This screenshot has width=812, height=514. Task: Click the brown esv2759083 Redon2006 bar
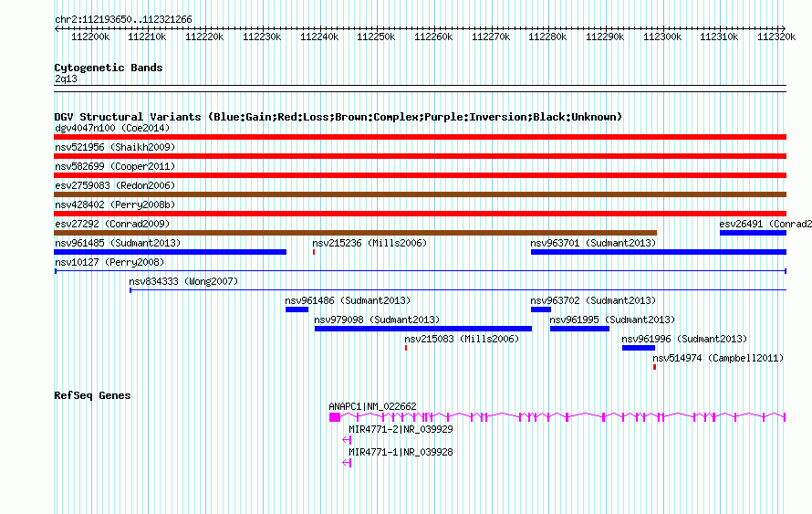pyautogui.click(x=420, y=194)
